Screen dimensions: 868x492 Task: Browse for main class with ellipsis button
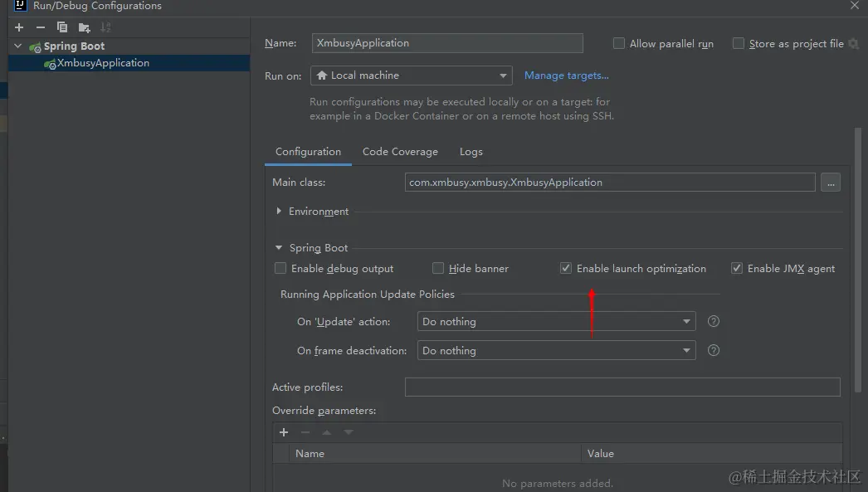pyautogui.click(x=830, y=183)
